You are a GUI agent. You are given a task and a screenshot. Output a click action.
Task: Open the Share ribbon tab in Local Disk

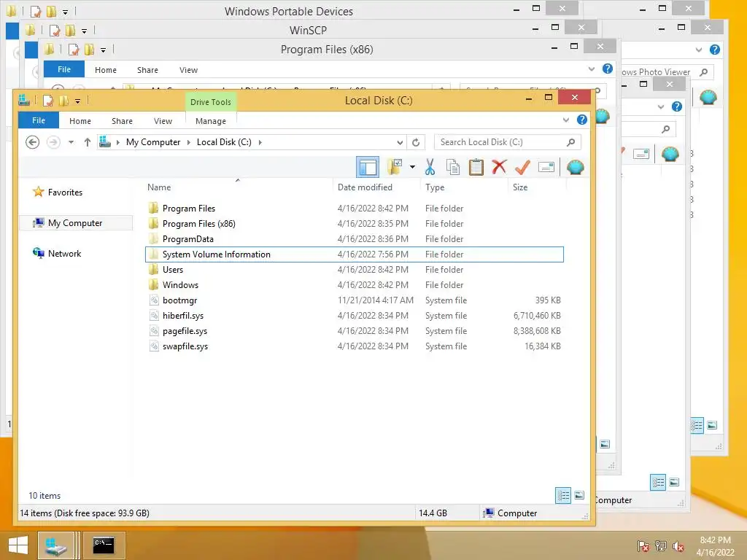pos(122,121)
